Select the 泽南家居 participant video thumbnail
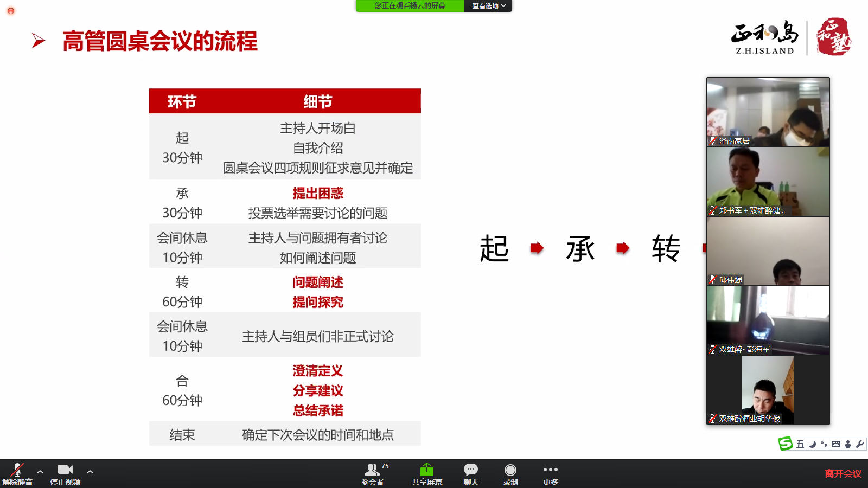 [768, 112]
